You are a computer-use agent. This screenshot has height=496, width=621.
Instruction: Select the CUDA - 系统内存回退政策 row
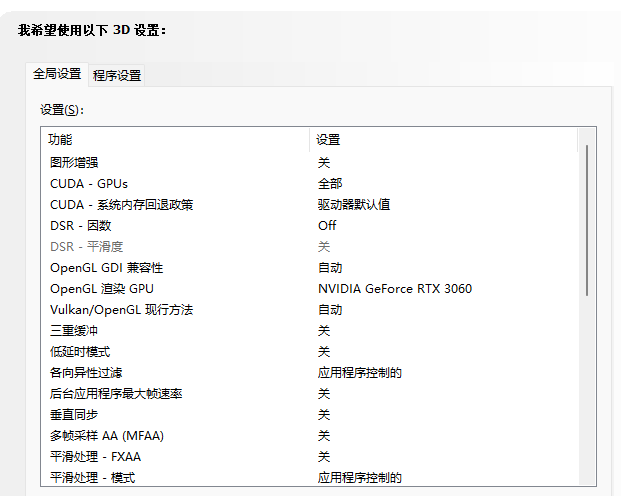pyautogui.click(x=121, y=204)
